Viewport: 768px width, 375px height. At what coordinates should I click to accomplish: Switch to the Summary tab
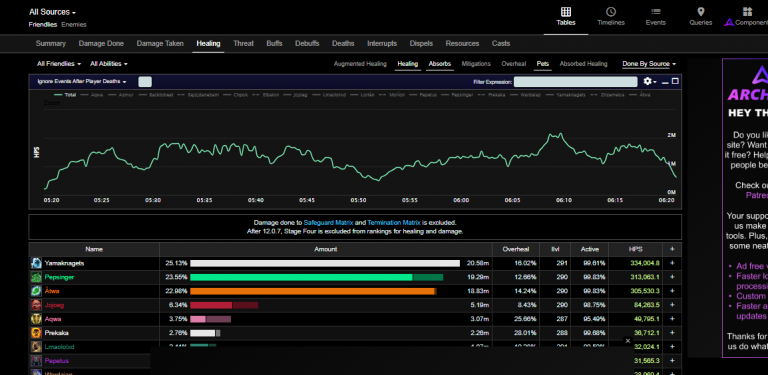[50, 44]
